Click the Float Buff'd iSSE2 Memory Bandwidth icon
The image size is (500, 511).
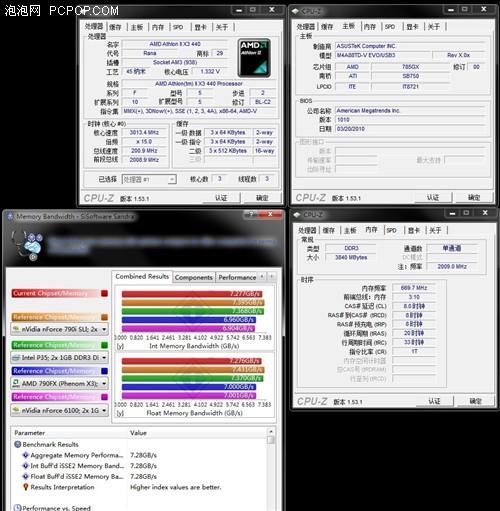[25, 476]
